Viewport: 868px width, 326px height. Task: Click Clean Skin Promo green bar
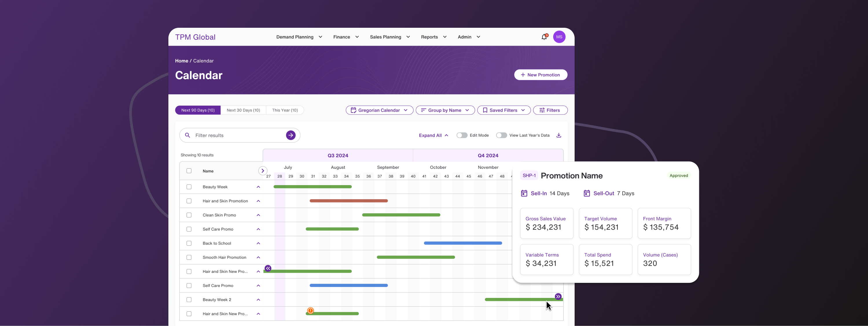(401, 215)
